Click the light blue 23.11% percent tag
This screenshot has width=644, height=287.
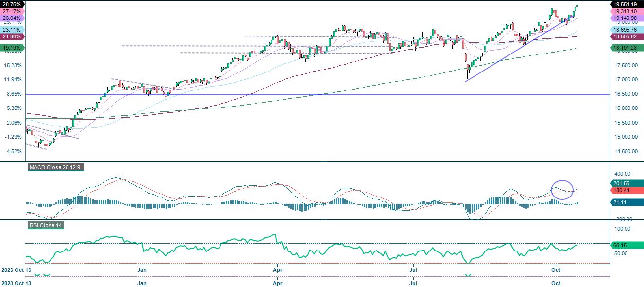tap(12, 30)
